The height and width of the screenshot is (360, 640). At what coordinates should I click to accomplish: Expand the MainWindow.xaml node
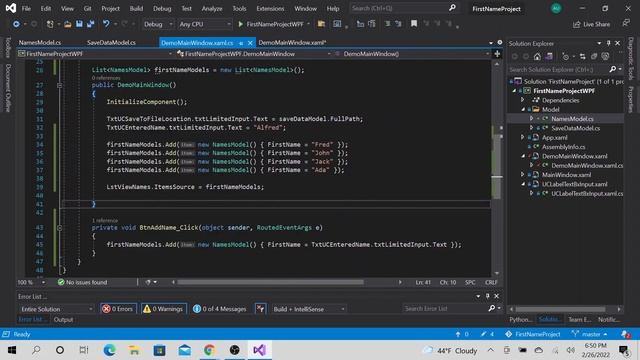click(x=522, y=175)
